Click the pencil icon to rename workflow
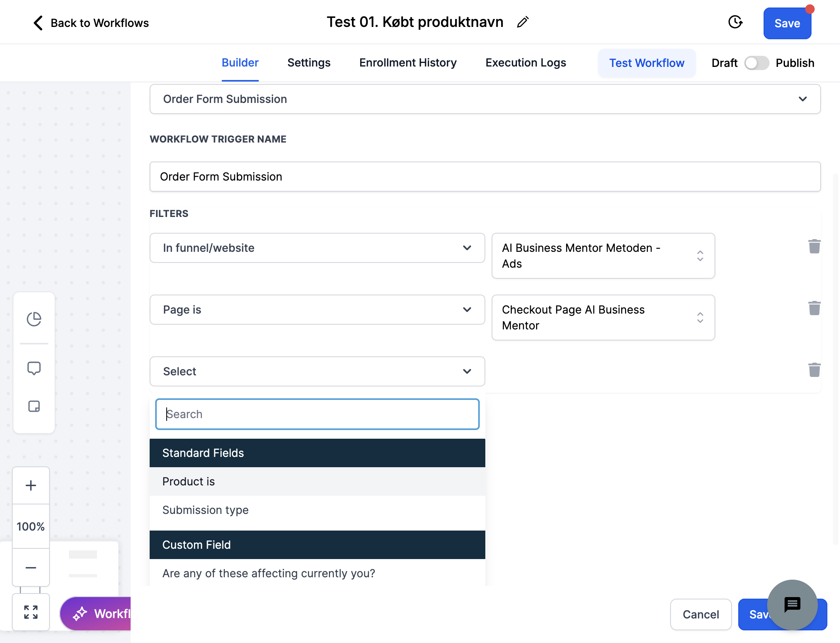The height and width of the screenshot is (643, 840). click(523, 22)
